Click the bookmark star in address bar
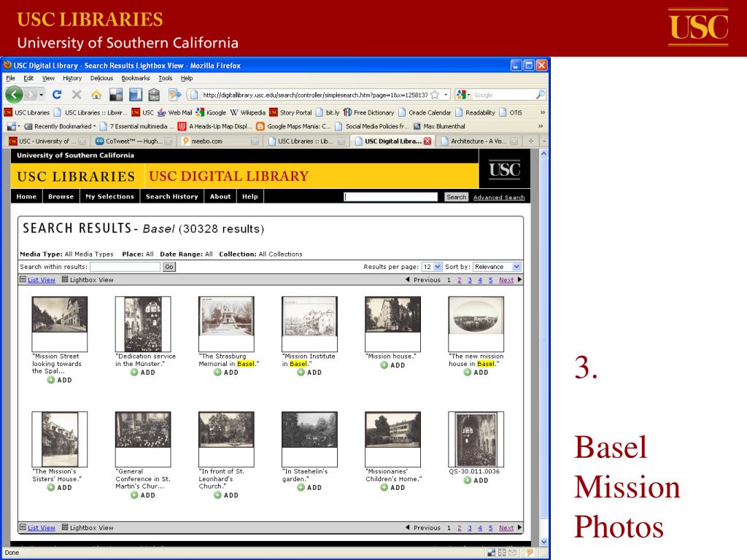 coord(435,95)
